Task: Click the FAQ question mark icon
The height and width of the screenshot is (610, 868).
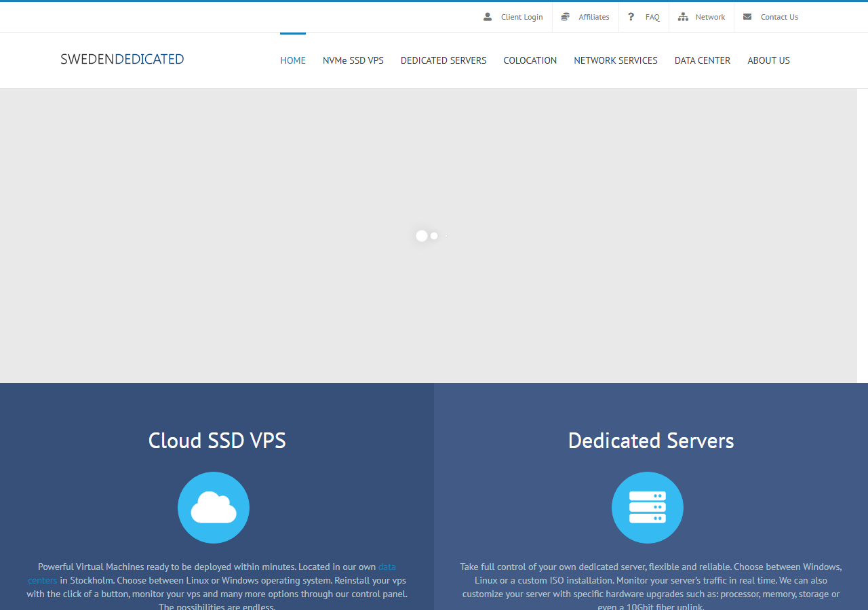Action: pyautogui.click(x=631, y=17)
